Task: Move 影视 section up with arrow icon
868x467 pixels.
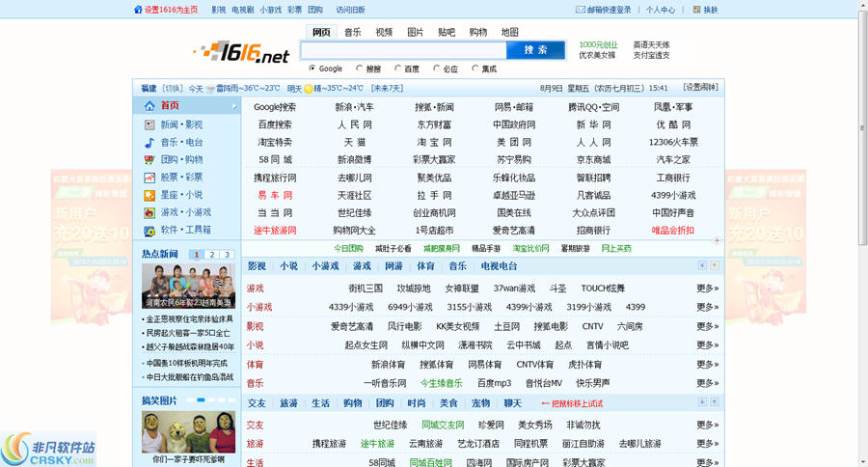Action: (715, 265)
